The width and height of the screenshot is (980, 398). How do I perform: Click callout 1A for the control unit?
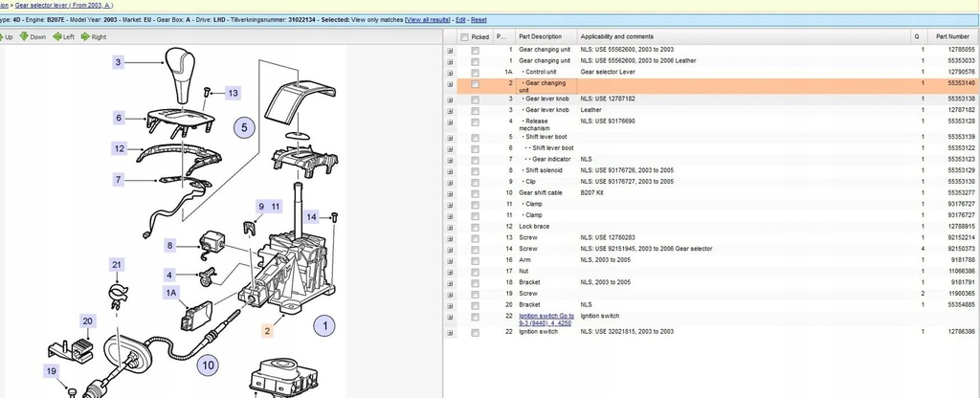(170, 292)
